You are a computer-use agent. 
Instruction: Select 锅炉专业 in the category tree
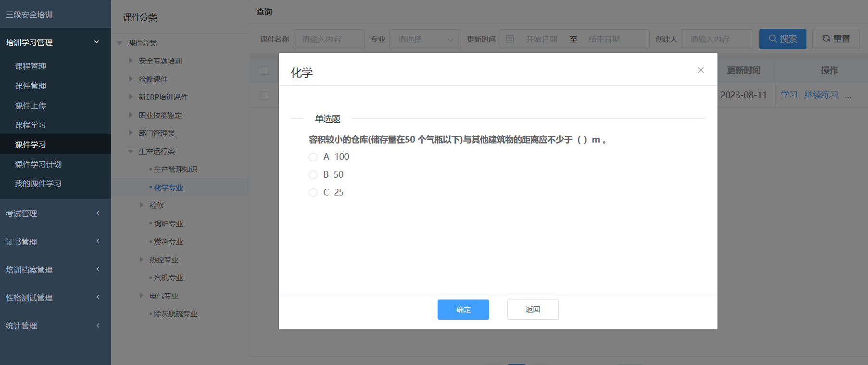pyautogui.click(x=168, y=223)
